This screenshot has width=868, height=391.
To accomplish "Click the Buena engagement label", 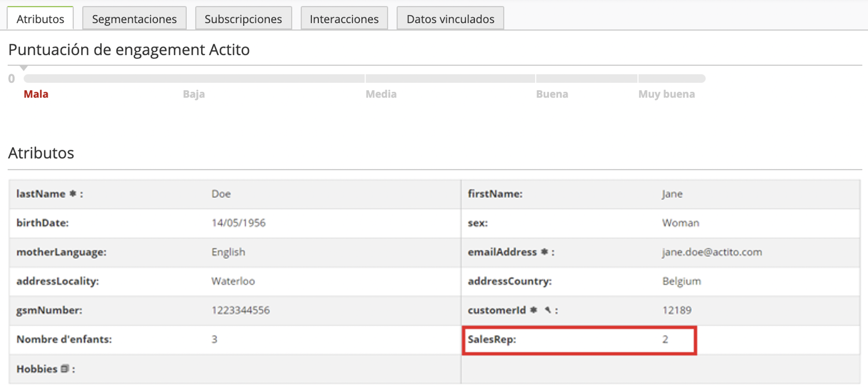I will pyautogui.click(x=552, y=94).
